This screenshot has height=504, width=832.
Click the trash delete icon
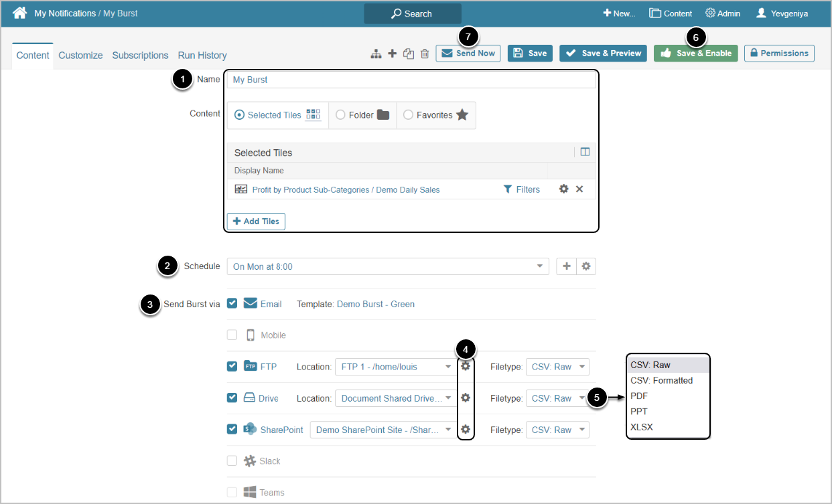[x=425, y=54]
